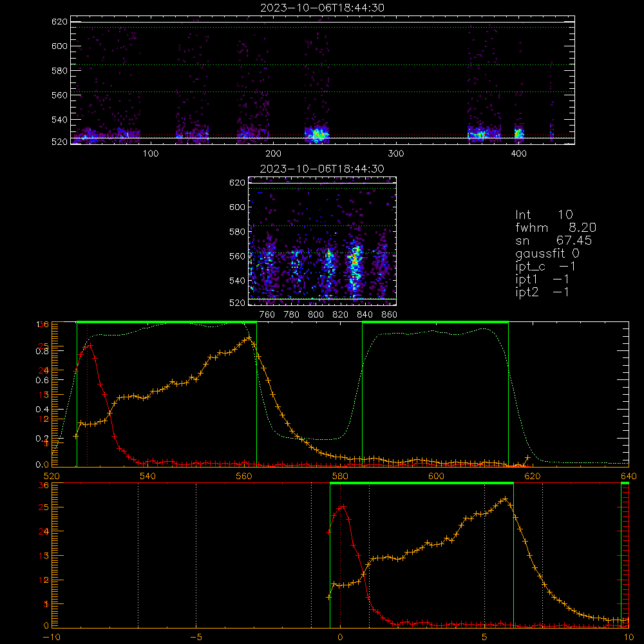Click x-axis label -5 on bottom plot
Screen dimensions: 644x644
pyautogui.click(x=196, y=638)
